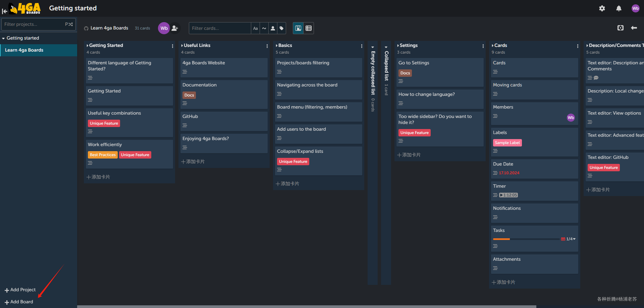The image size is (644, 308).
Task: Toggle filter cards by label
Action: pos(282,28)
